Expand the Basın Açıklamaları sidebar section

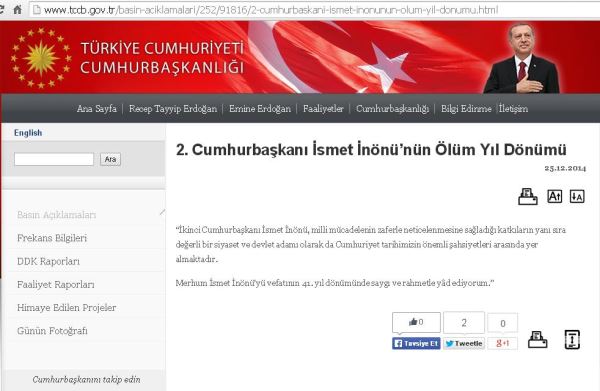tap(56, 215)
